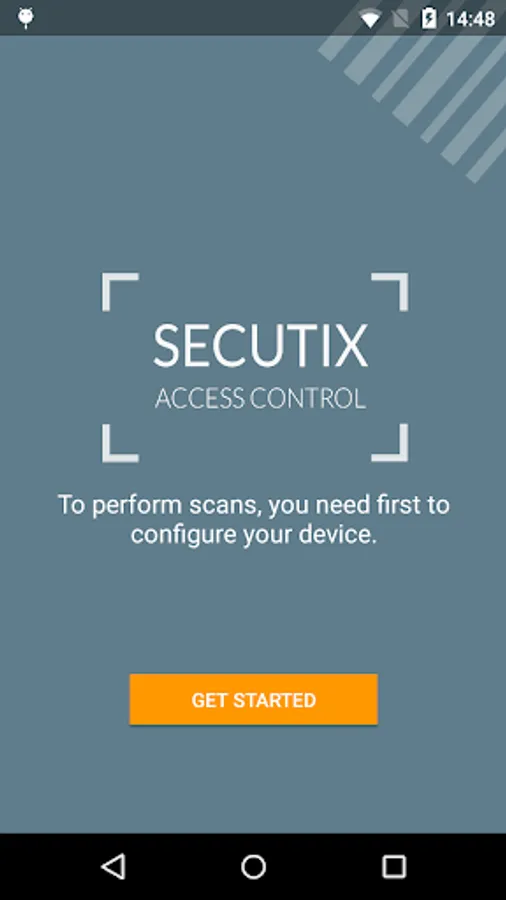Tap the Android debug notification icon
Image resolution: width=506 pixels, height=900 pixels.
(x=26, y=18)
